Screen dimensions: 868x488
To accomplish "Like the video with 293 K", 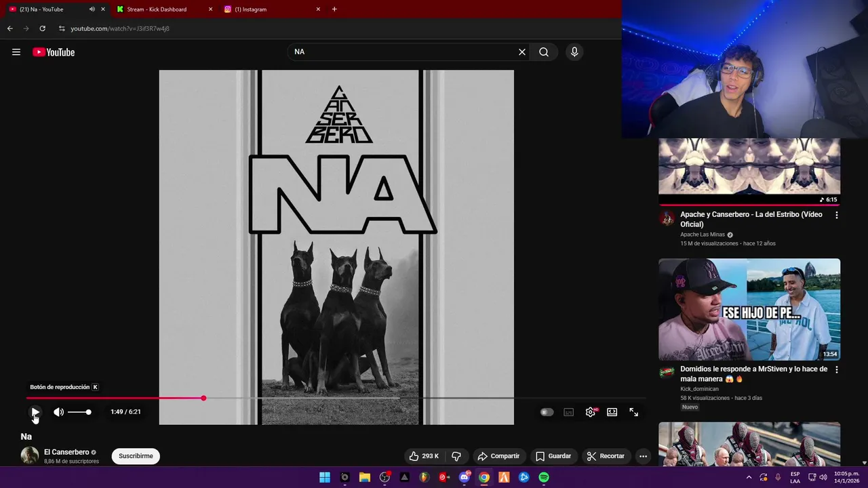I will pyautogui.click(x=425, y=456).
